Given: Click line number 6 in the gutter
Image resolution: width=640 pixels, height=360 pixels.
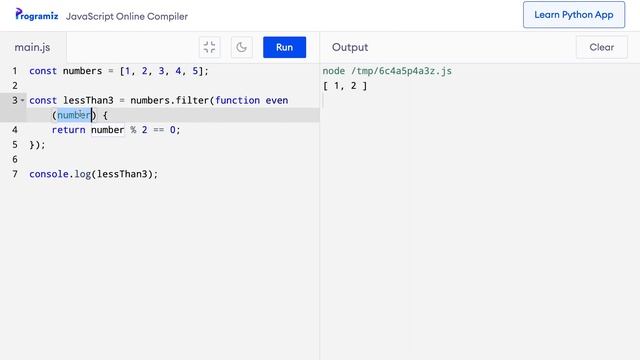Looking at the screenshot, I should (15, 159).
